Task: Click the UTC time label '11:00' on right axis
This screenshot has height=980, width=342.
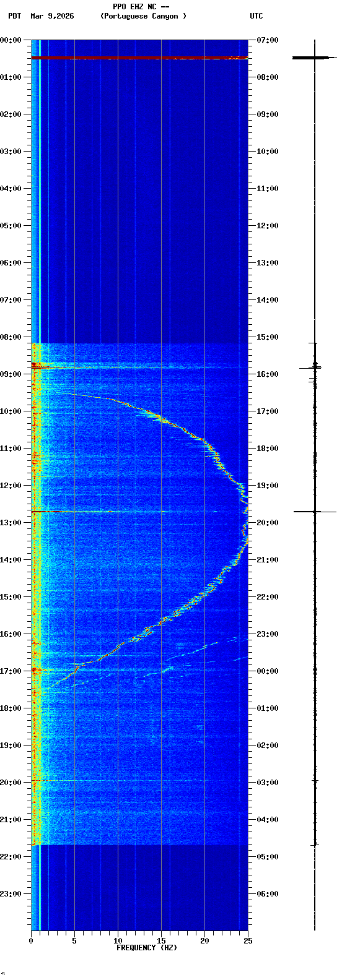Action: 268,189
